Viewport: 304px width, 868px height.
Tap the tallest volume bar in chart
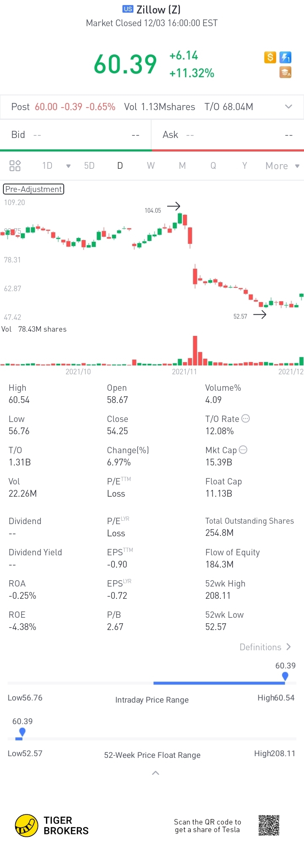pos(195,350)
